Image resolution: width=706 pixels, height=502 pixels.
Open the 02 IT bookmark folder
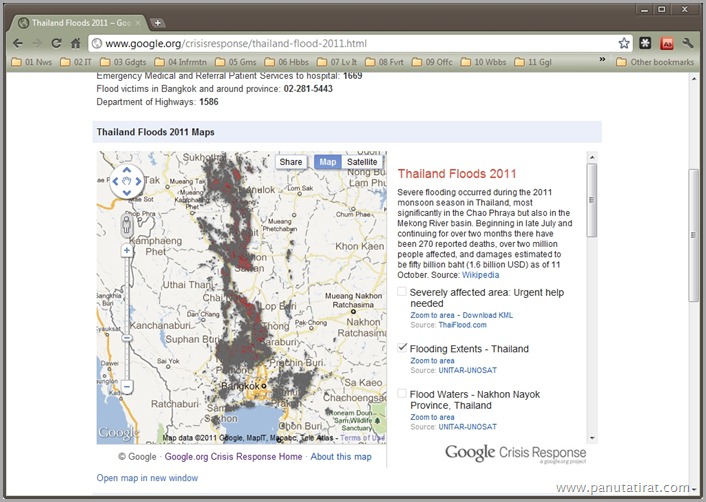point(76,62)
